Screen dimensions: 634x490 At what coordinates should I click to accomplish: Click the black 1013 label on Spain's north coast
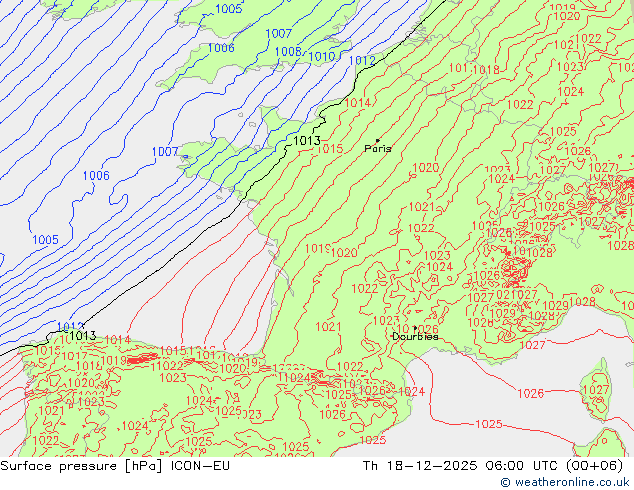coord(82,336)
